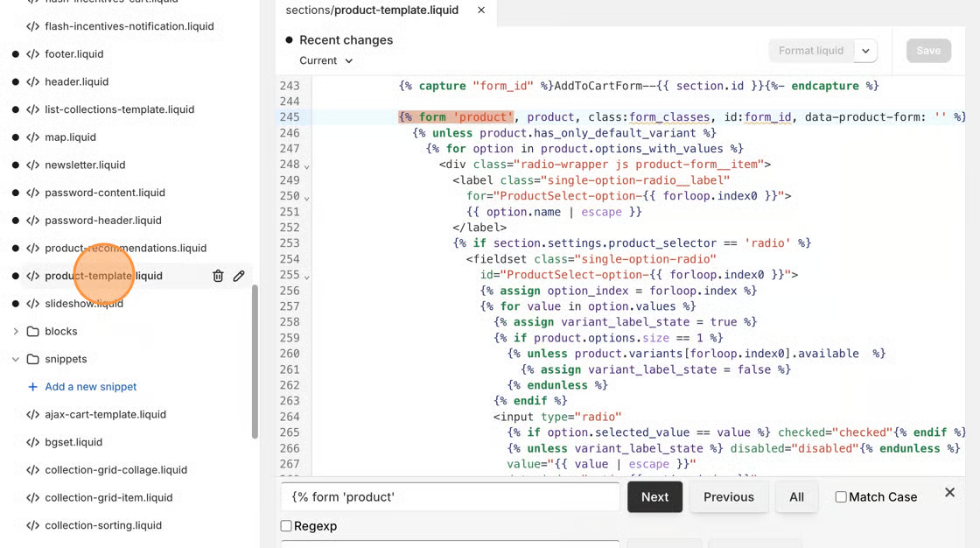Rename product-template.liquid using pencil icon
The height and width of the screenshot is (548, 980).
(239, 276)
